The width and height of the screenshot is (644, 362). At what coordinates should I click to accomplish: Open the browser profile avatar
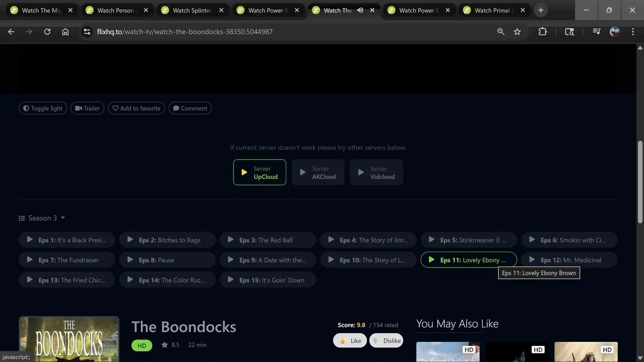point(614,32)
